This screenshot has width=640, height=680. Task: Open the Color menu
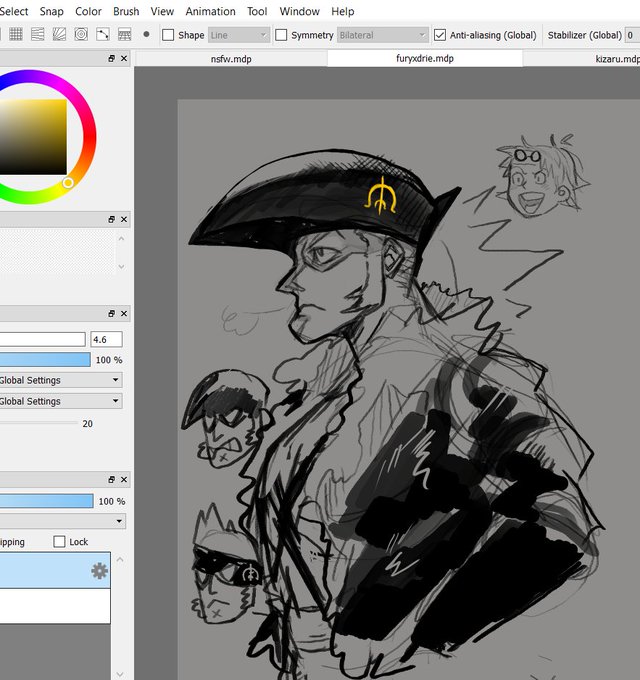coord(88,11)
